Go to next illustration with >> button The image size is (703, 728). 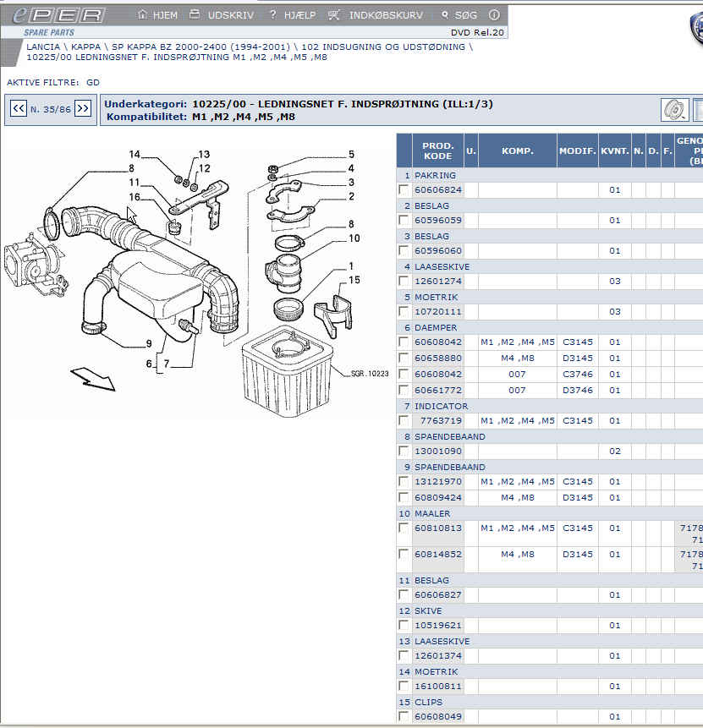pyautogui.click(x=83, y=108)
